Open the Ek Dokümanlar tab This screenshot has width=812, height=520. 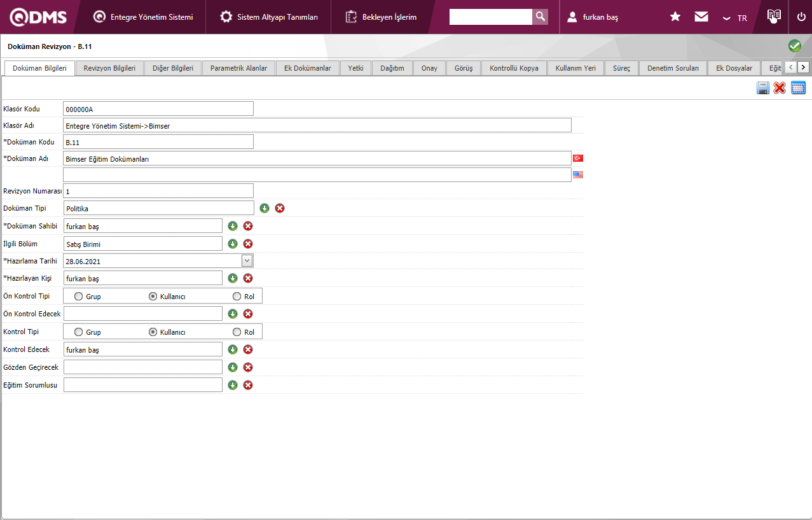[x=307, y=68]
